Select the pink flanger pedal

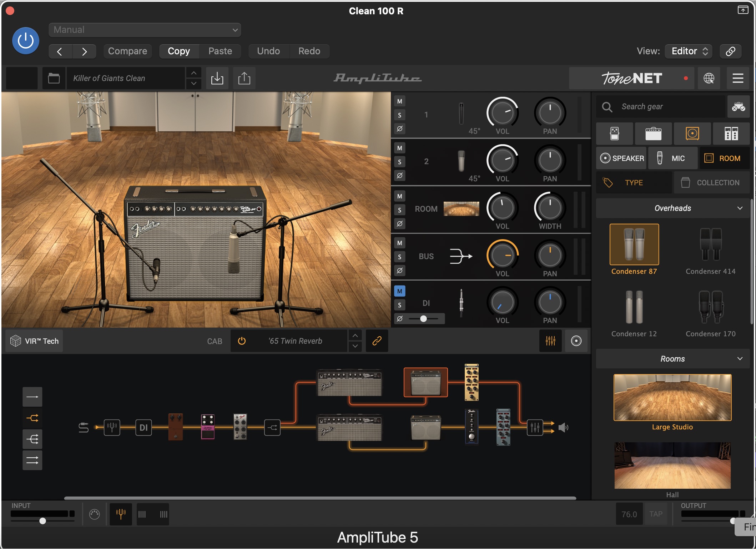point(208,427)
